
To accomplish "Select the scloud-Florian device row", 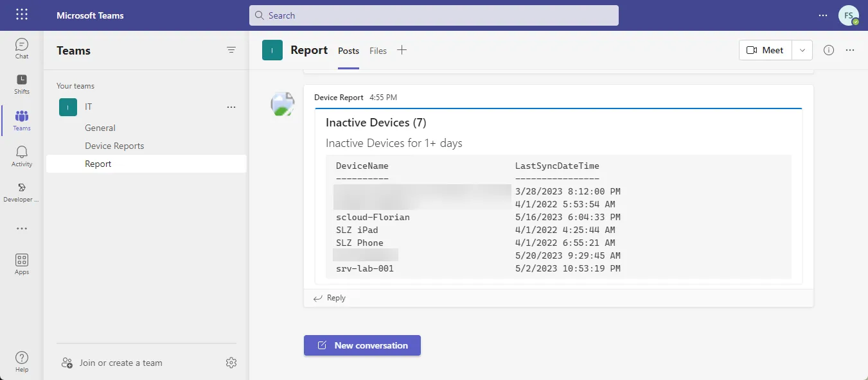I will point(373,217).
